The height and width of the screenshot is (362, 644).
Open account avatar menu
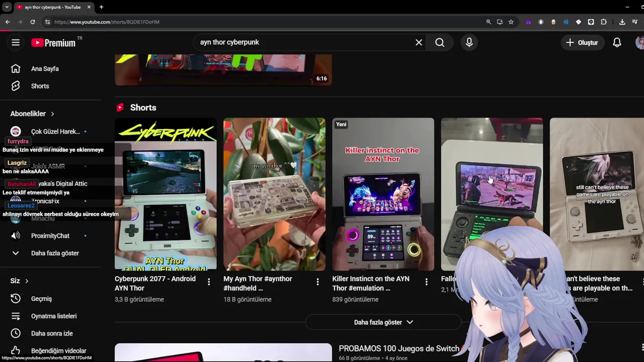[x=640, y=43]
